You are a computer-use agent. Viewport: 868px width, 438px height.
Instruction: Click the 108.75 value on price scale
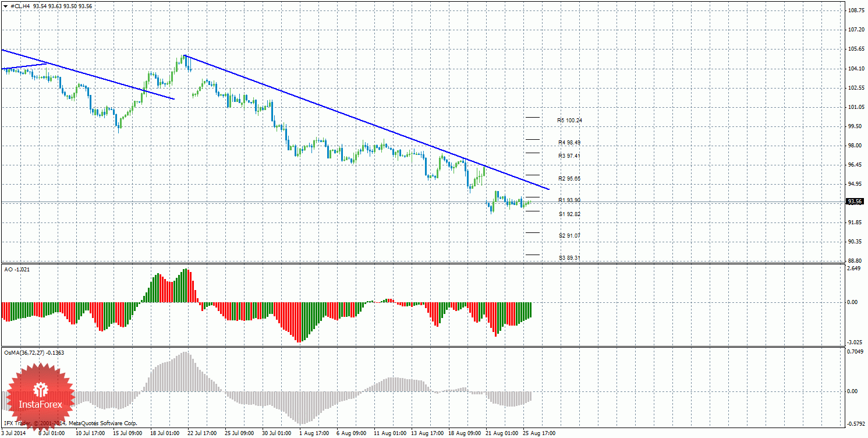(855, 10)
